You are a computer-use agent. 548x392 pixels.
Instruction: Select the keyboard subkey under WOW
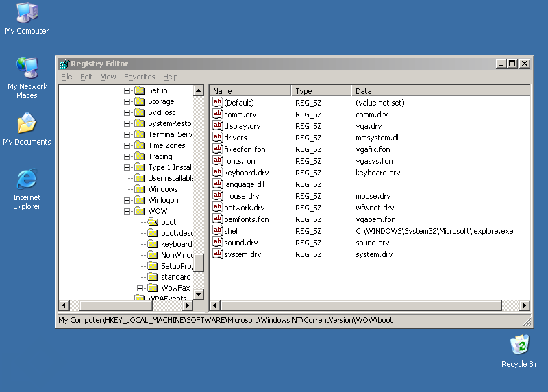(x=177, y=244)
